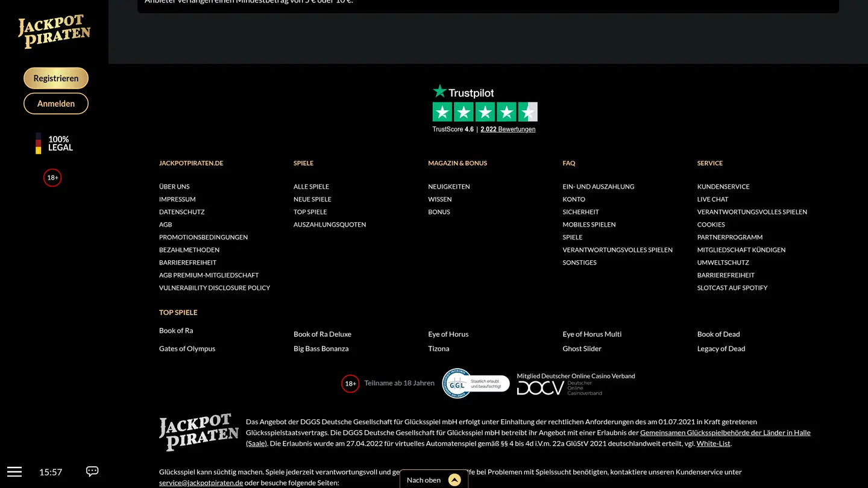
Task: Open the Bezahlmethoden link
Action: pos(189,250)
